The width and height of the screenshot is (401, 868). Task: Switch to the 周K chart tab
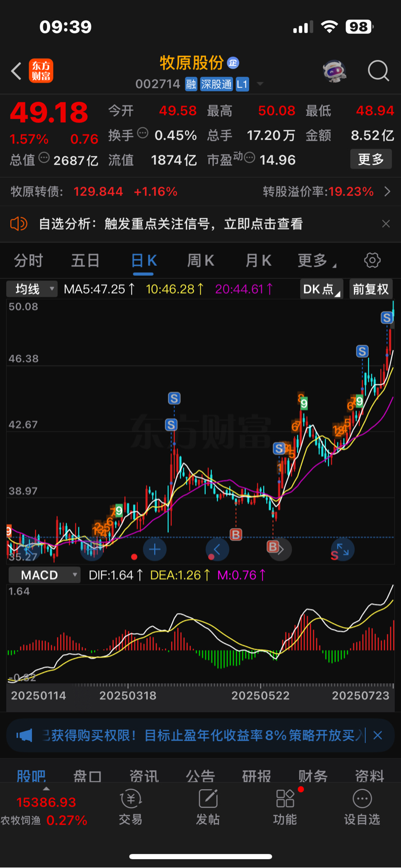tap(200, 260)
